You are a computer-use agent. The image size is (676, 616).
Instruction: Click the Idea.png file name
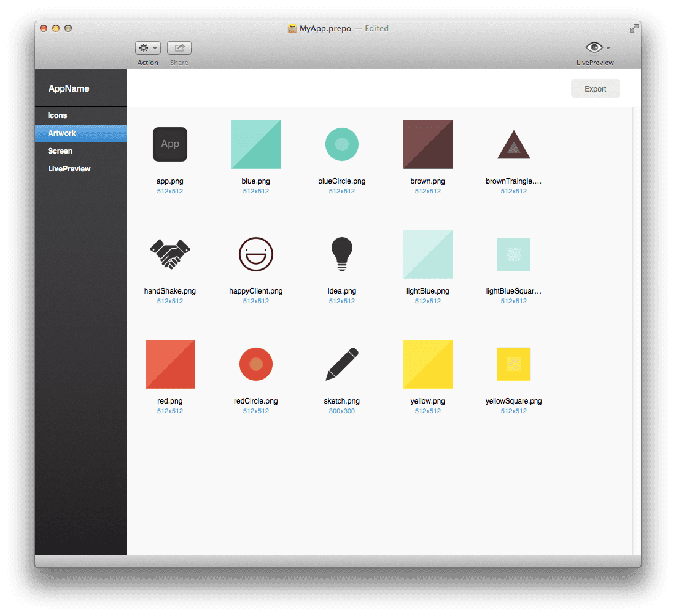pyautogui.click(x=342, y=291)
